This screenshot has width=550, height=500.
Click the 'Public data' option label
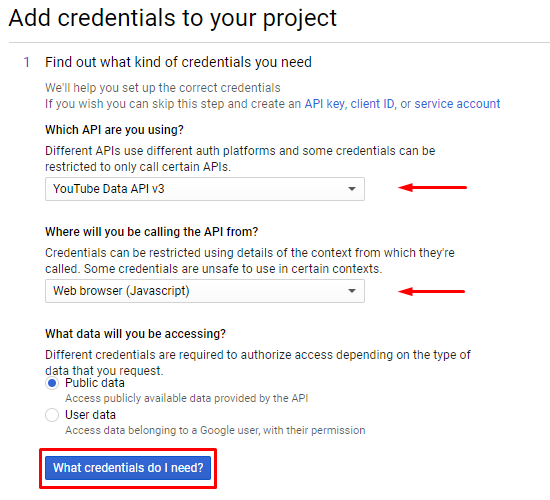tap(95, 383)
